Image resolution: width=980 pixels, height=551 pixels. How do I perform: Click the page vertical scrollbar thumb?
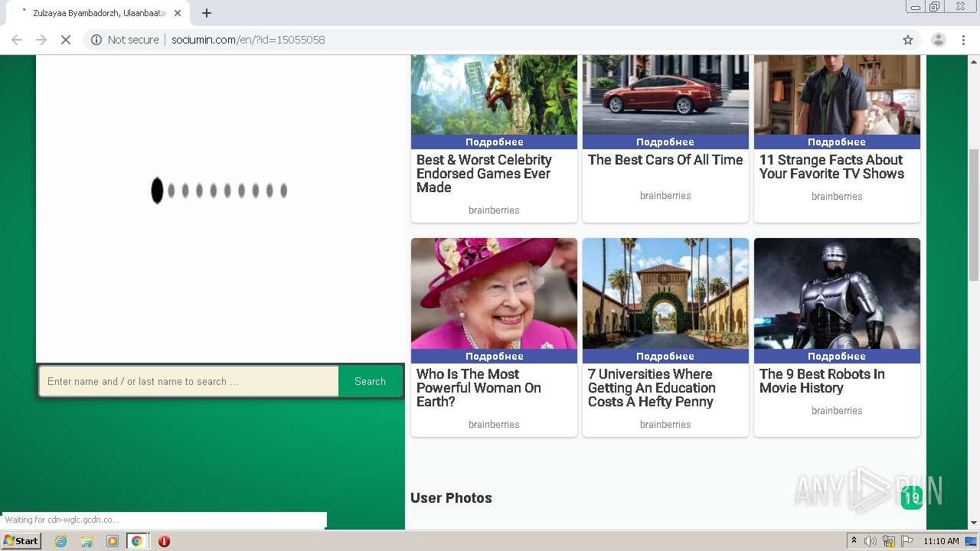coord(973,215)
